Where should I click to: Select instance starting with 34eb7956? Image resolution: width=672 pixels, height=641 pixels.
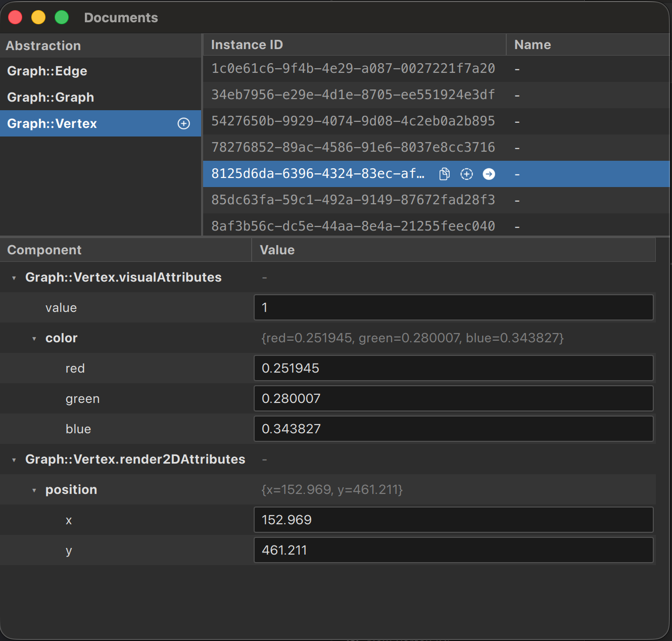tap(353, 95)
